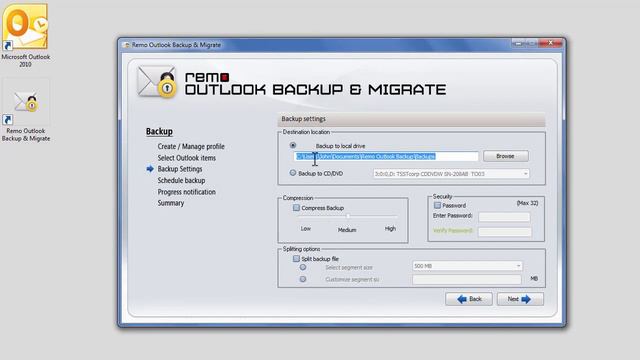The image size is (640, 360).
Task: Open the Remo Outlook Backup & Migrate desktop shortcut
Action: click(x=26, y=111)
